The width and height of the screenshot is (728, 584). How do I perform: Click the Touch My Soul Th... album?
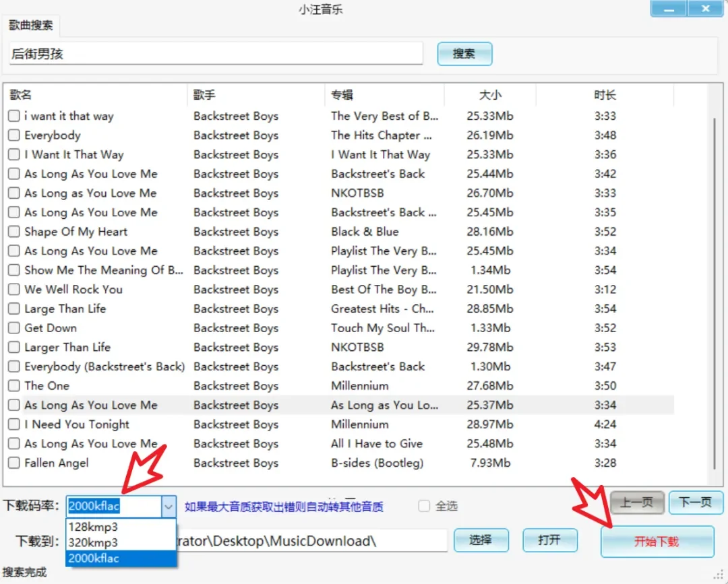tap(383, 328)
